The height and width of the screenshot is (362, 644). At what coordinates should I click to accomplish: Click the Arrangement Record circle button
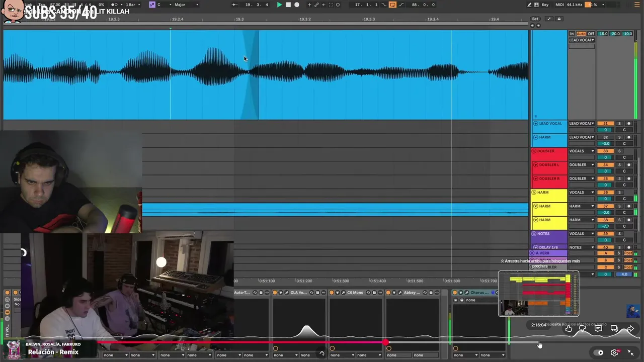297,5
